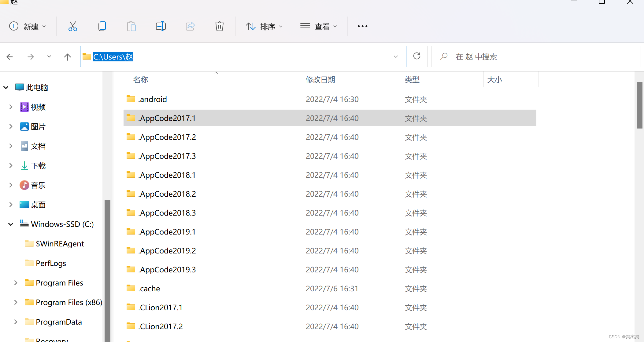Go back using the back arrow

10,57
